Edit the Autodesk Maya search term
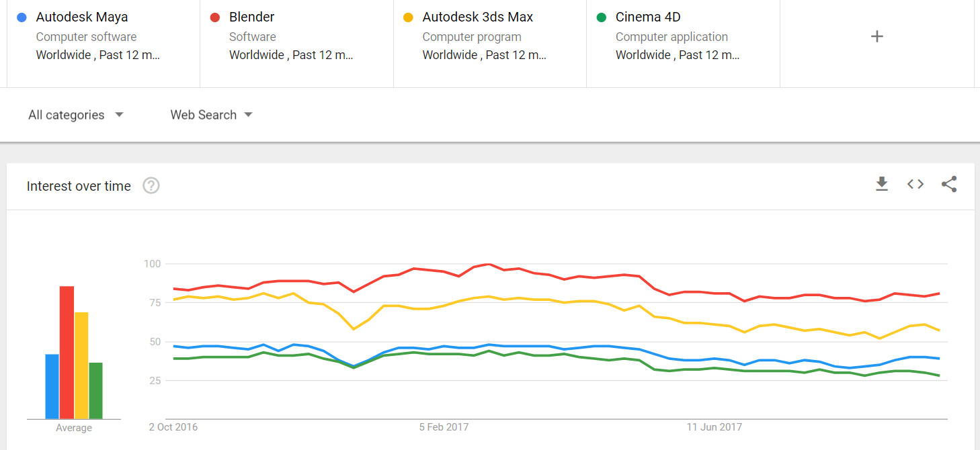 (x=82, y=17)
